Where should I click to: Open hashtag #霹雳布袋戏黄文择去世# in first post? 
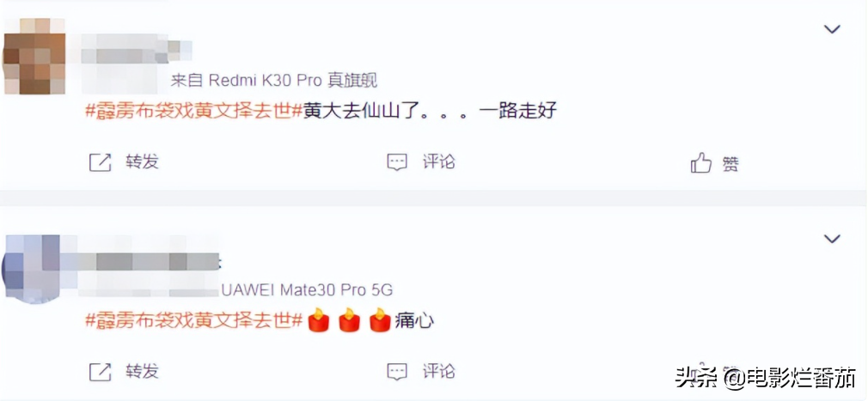pyautogui.click(x=193, y=111)
